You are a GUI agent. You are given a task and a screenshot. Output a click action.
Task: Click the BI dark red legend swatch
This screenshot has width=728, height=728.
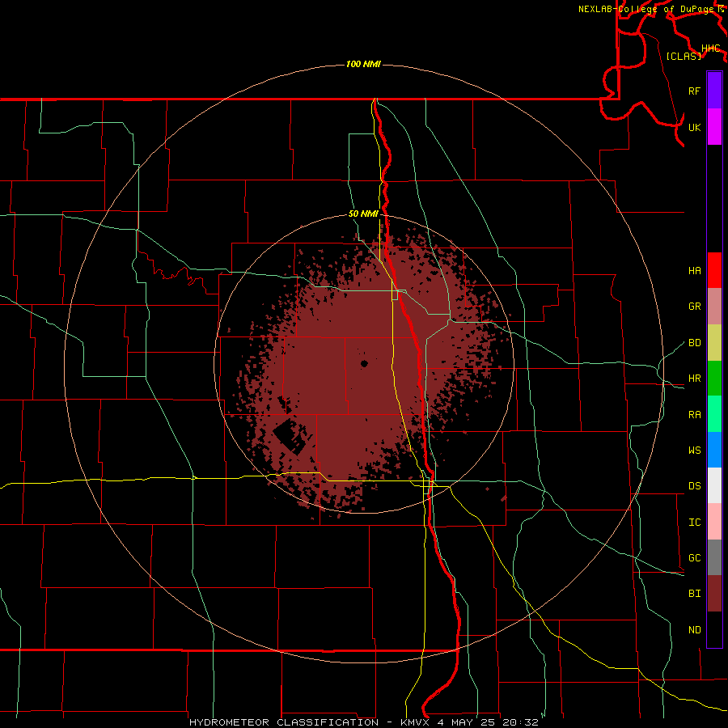[x=714, y=594]
